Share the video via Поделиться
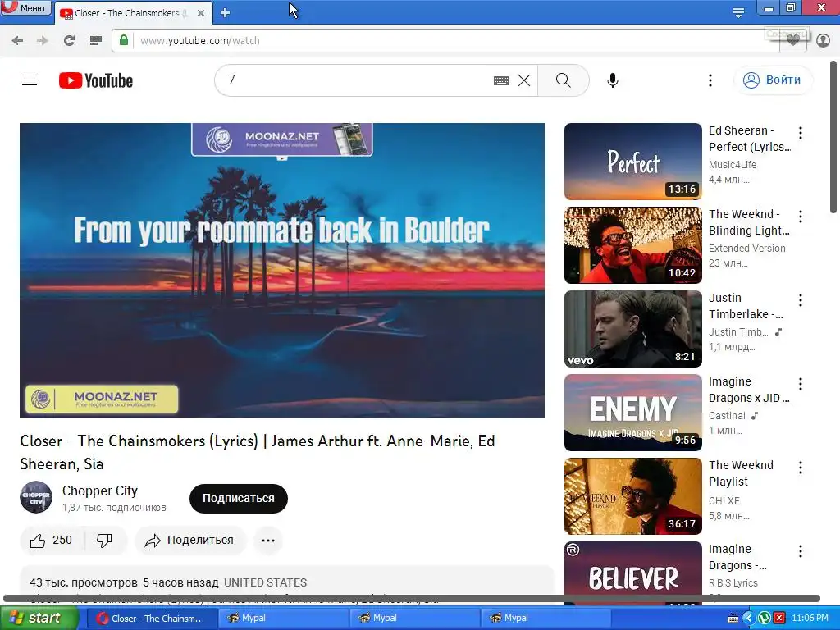The image size is (840, 630). coord(189,540)
